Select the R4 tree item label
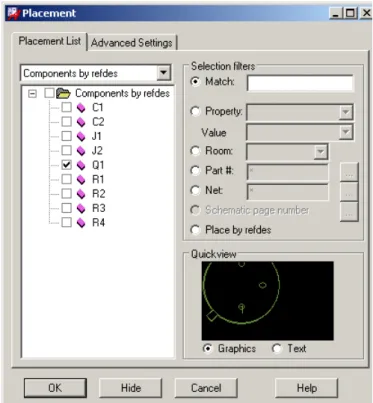373x403 pixels. (99, 222)
